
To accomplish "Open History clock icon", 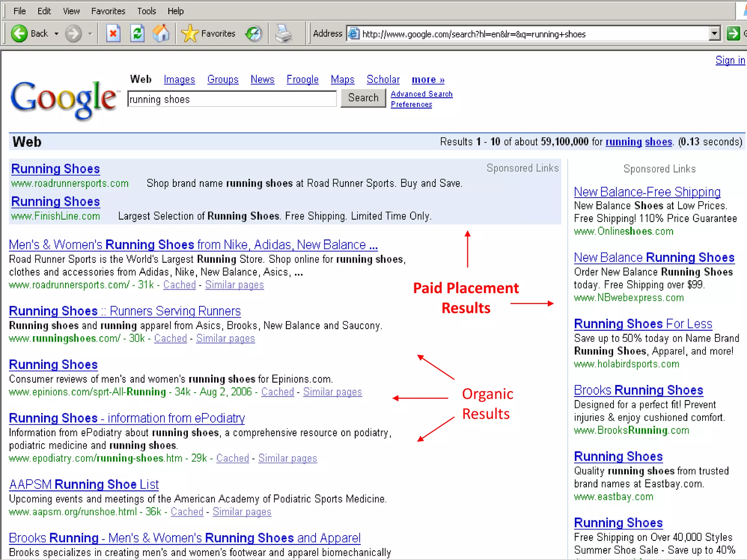I will (254, 34).
